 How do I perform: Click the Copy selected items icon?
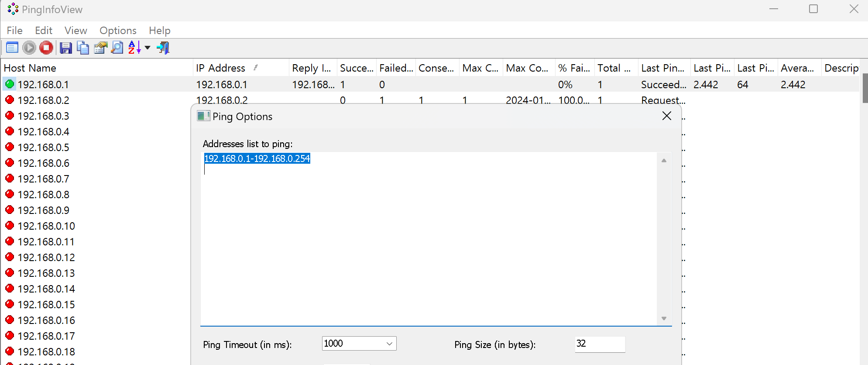(x=83, y=48)
